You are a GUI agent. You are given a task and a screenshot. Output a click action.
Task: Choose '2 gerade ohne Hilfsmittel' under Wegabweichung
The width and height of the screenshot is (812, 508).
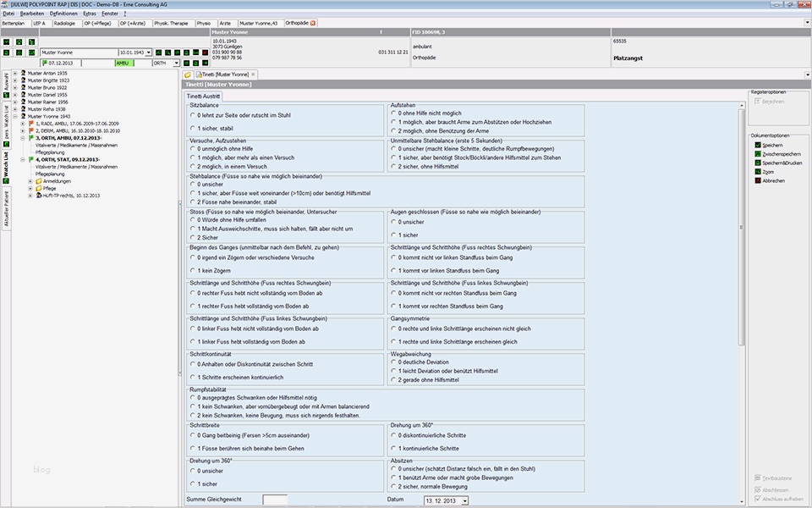[393, 380]
